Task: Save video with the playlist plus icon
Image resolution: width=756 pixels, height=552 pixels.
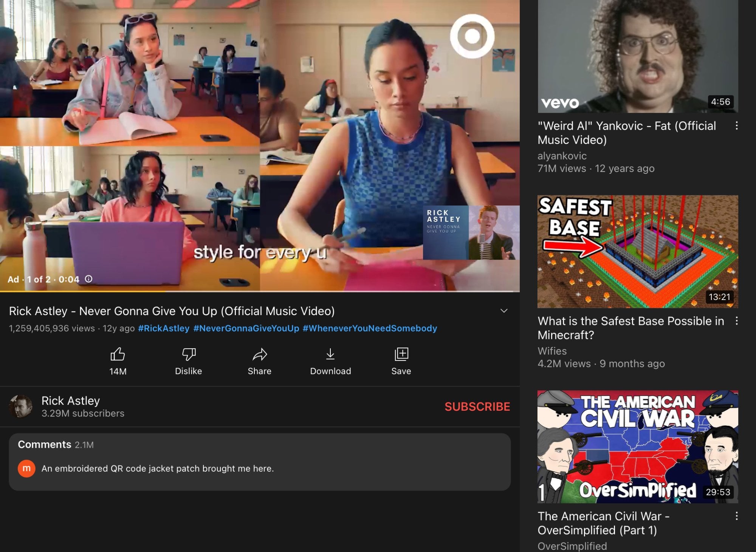Action: pos(401,354)
